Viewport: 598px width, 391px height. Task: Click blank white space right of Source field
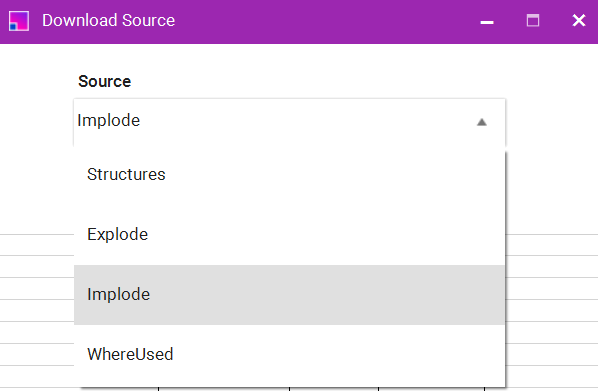(551, 122)
